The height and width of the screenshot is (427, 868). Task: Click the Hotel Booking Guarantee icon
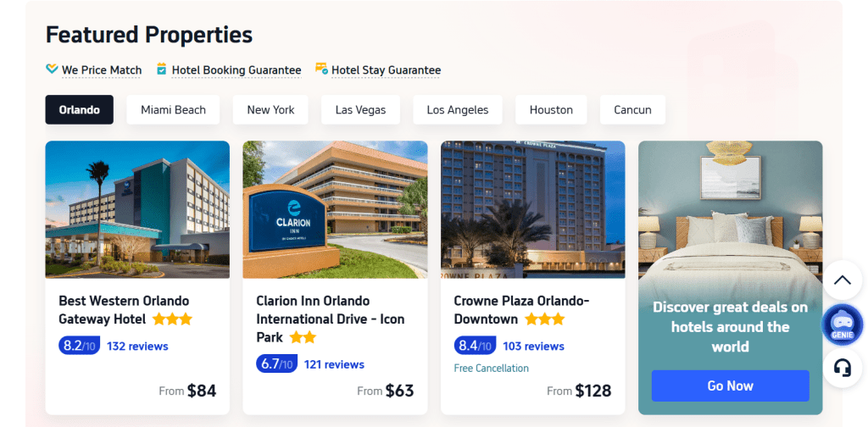161,69
